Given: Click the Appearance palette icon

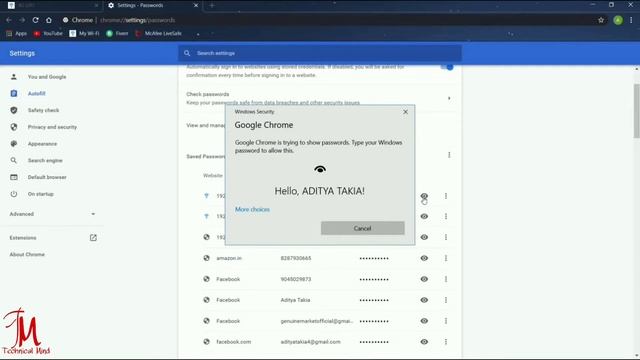Looking at the screenshot, I should click(x=14, y=144).
